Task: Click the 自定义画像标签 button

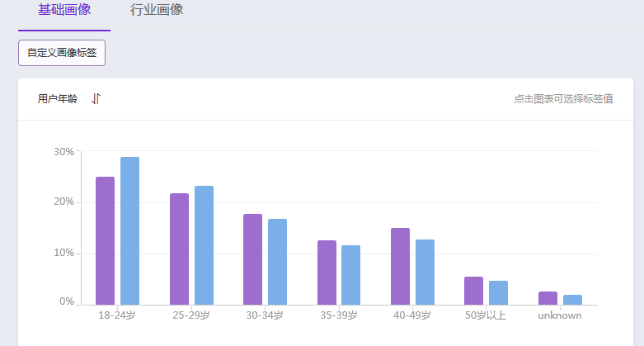Action: coord(62,53)
